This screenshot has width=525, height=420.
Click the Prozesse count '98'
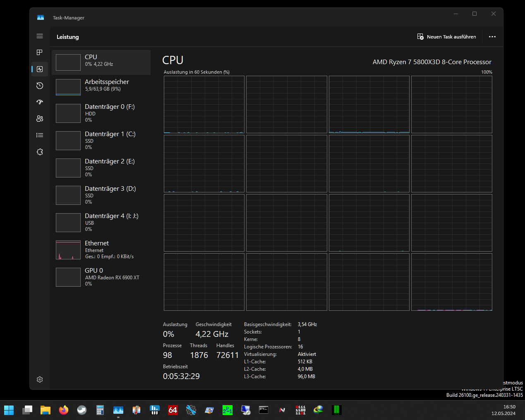click(x=168, y=355)
